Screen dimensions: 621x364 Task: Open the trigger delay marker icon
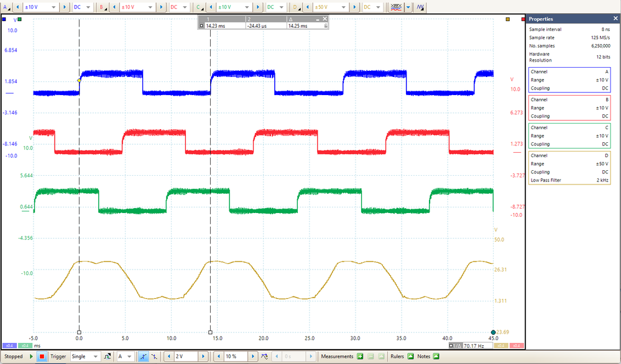[264, 357]
